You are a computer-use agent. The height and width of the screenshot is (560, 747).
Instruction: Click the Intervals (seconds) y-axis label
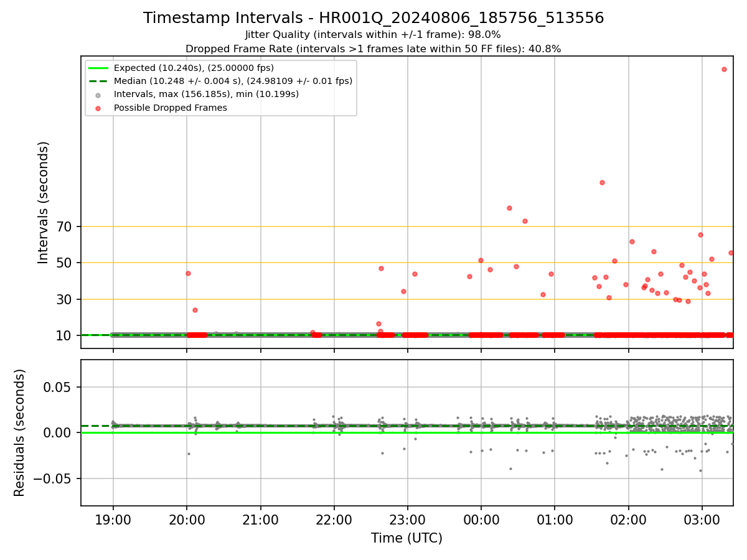44,202
